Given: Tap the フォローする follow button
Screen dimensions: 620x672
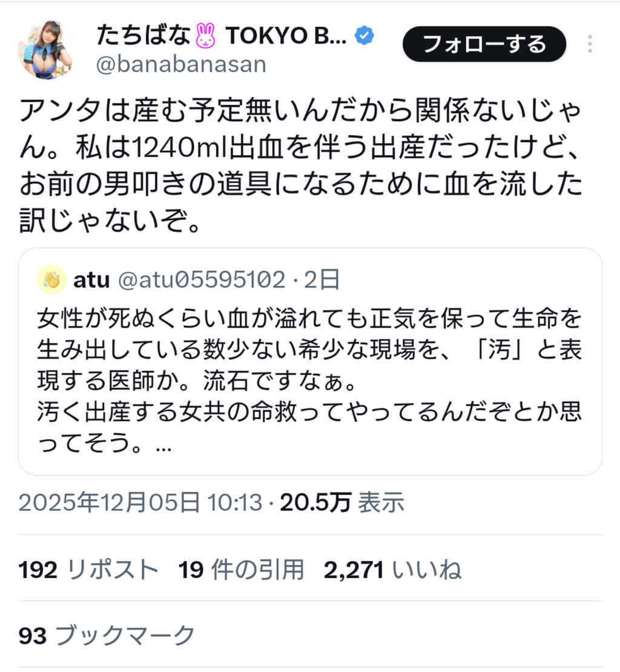Looking at the screenshot, I should (484, 44).
